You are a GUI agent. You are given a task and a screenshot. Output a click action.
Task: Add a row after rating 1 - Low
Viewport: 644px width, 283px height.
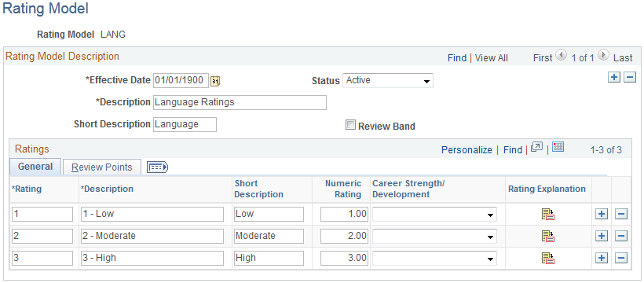(602, 214)
